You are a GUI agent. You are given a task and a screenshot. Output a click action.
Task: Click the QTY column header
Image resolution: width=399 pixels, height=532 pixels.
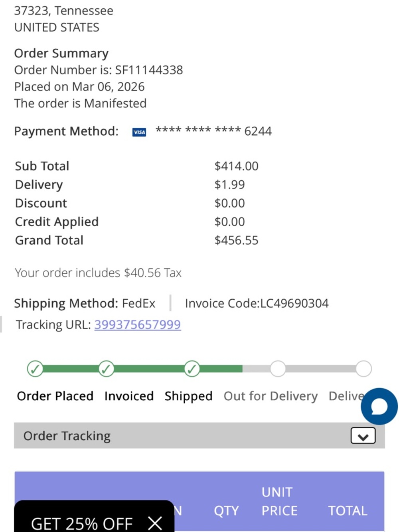226,510
